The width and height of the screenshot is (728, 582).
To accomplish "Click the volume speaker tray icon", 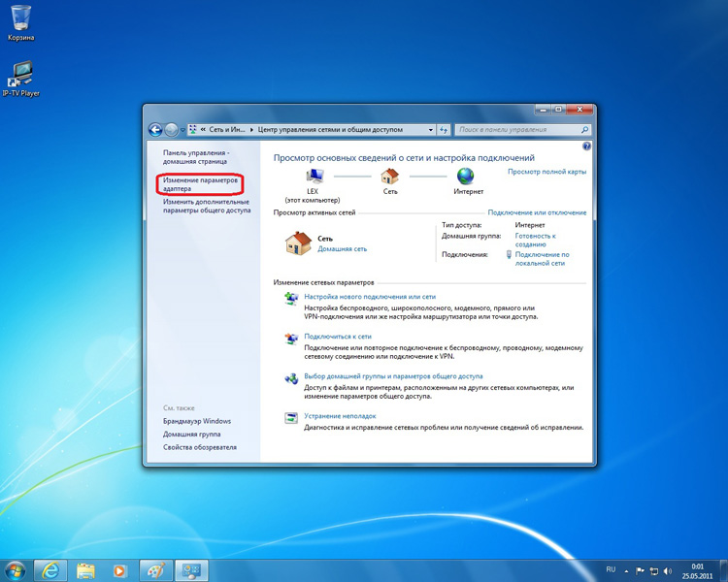I will point(668,571).
